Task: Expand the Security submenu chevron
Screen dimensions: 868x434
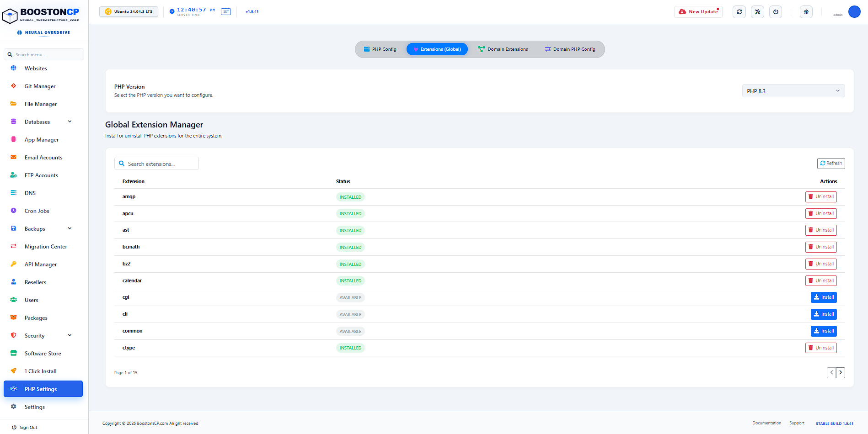Action: tap(70, 335)
